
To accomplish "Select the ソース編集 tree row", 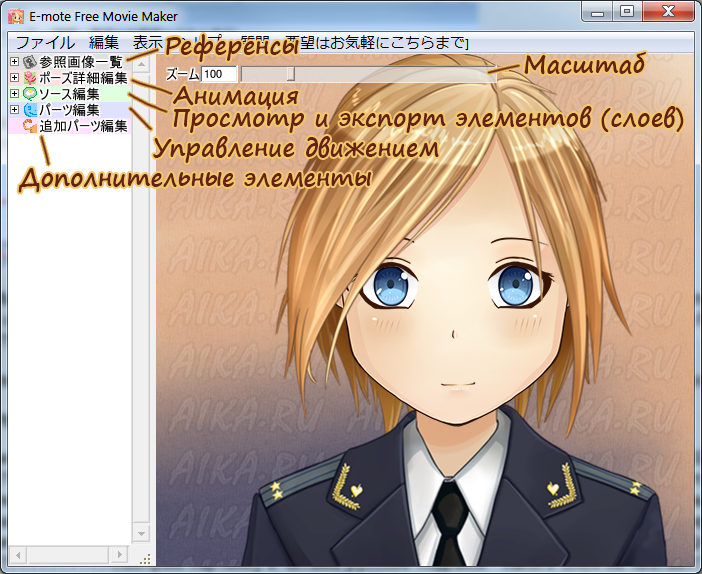I will point(69,94).
